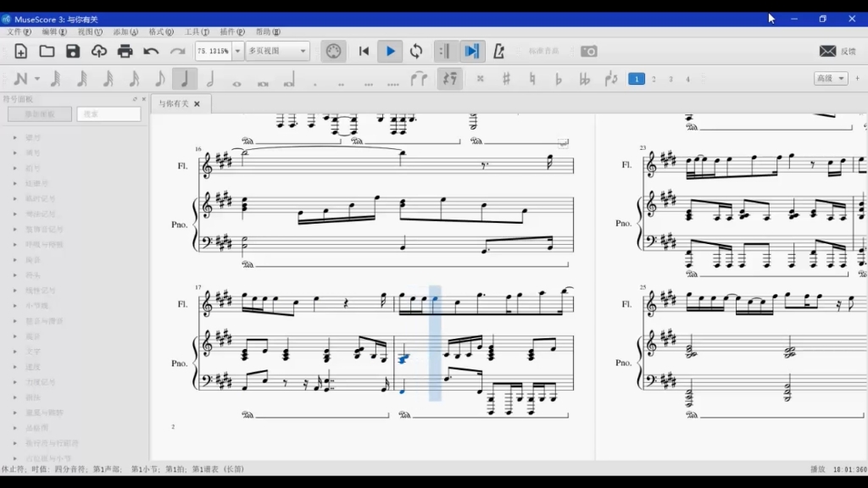868x488 pixels.
Task: Toggle MIDI input button
Action: pyautogui.click(x=333, y=52)
